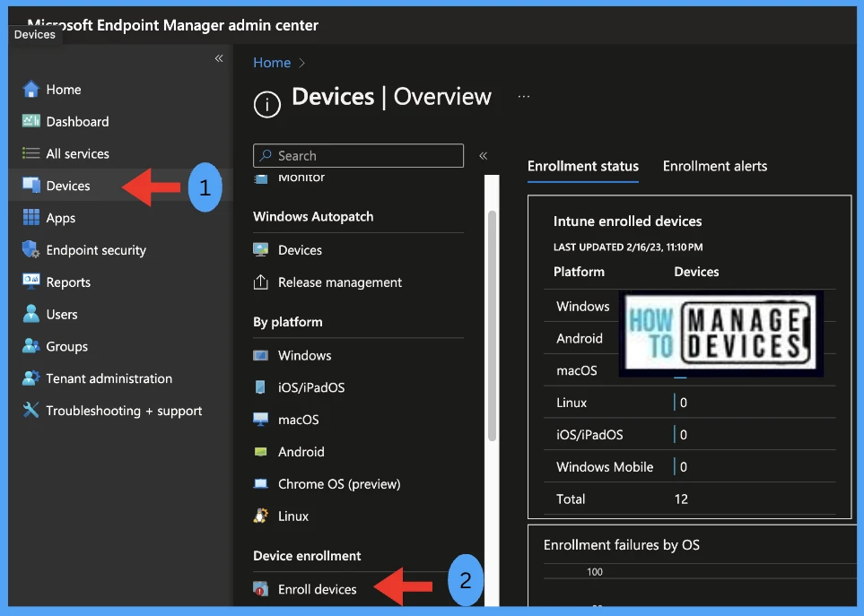Click the iOS/iPadOS enrollment table row
The height and width of the screenshot is (616, 864).
689,434
